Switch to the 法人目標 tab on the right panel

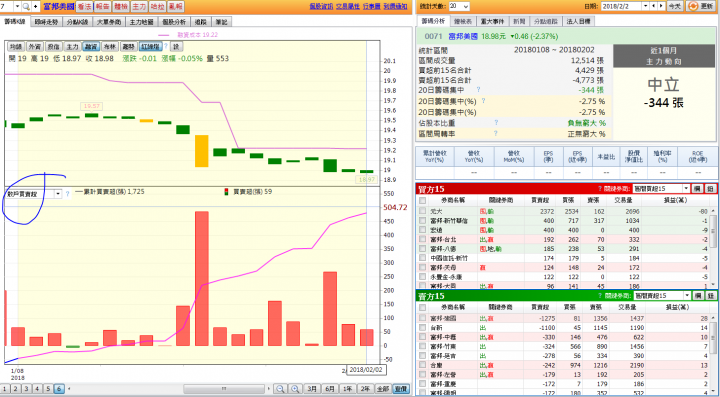point(578,21)
